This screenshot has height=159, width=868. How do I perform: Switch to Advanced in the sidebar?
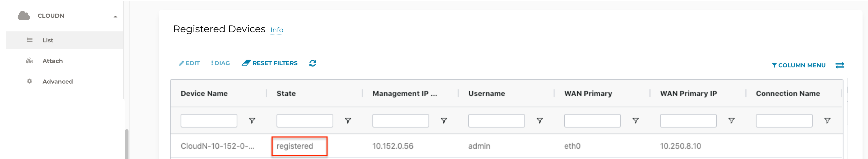tap(58, 81)
